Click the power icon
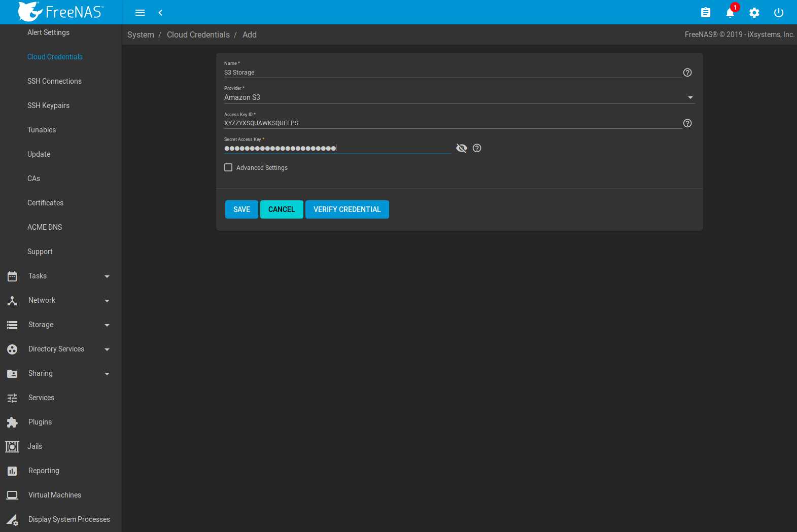This screenshot has width=797, height=532. coord(779,13)
